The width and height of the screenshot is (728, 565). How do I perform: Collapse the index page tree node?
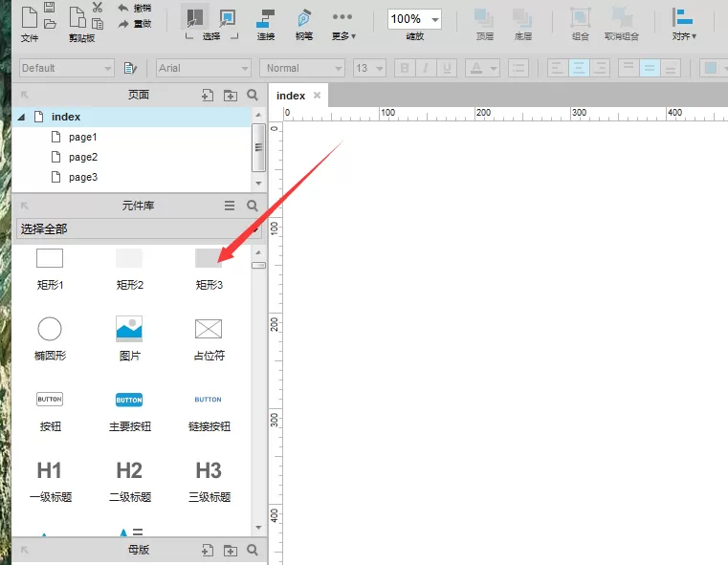[21, 118]
